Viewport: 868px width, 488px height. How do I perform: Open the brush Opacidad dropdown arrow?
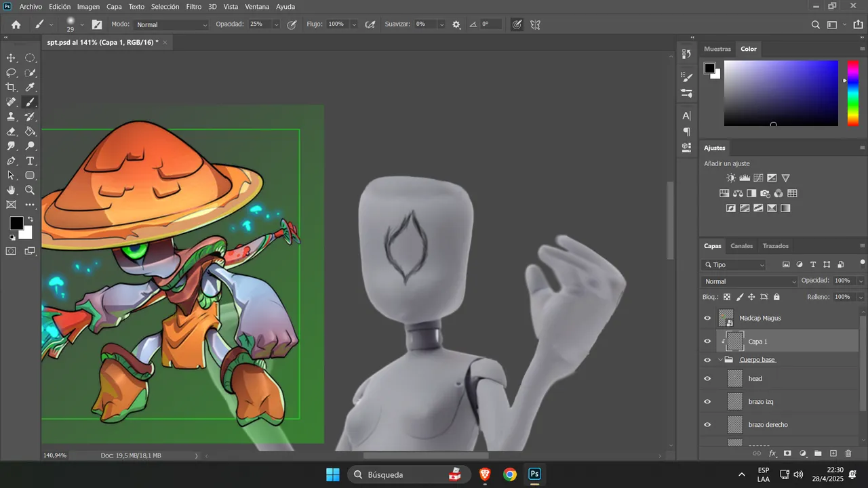pyautogui.click(x=276, y=24)
